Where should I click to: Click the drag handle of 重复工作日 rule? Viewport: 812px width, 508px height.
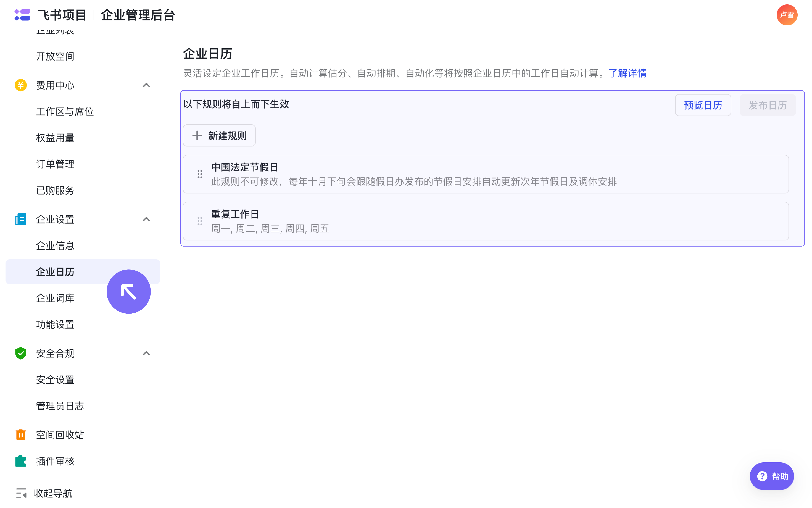pos(200,221)
